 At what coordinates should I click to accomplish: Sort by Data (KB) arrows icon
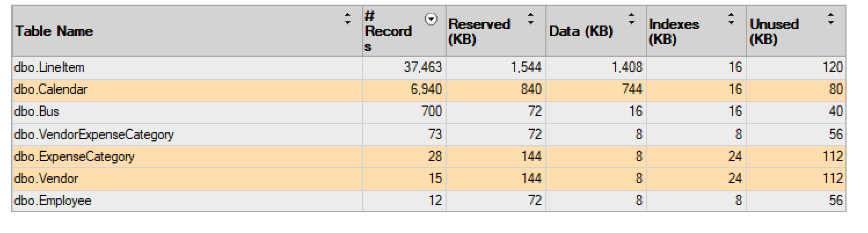[x=631, y=19]
